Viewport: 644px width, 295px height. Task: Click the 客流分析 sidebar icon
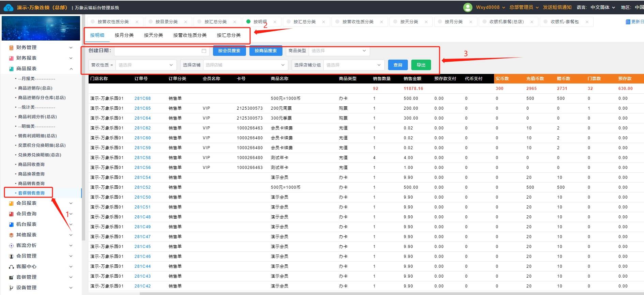click(x=11, y=246)
